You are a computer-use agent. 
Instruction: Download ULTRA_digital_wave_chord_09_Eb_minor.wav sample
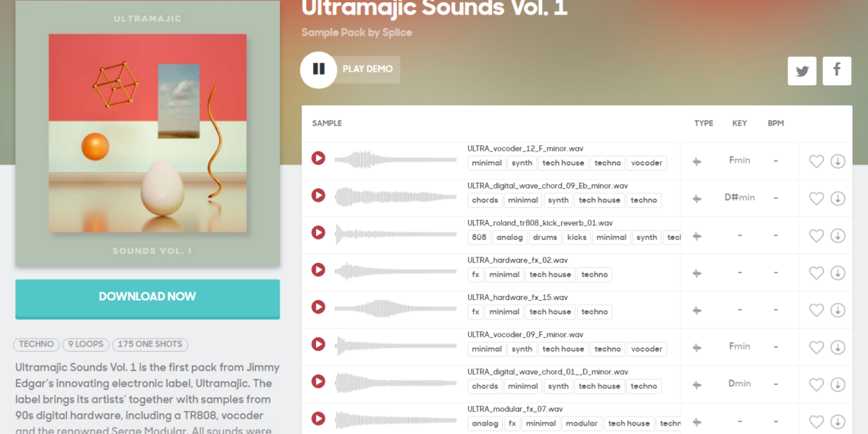pyautogui.click(x=838, y=199)
